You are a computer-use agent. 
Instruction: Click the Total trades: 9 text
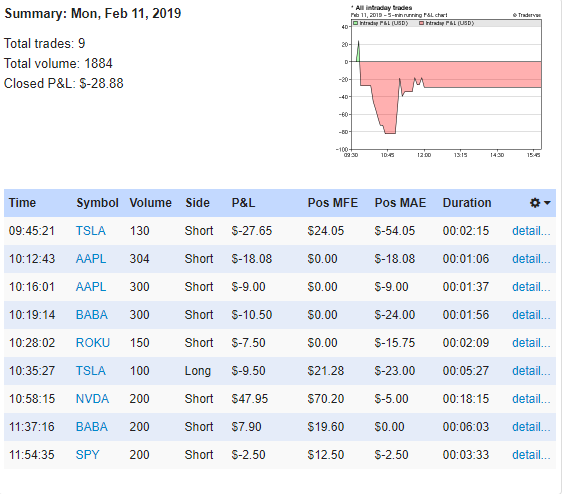(44, 44)
